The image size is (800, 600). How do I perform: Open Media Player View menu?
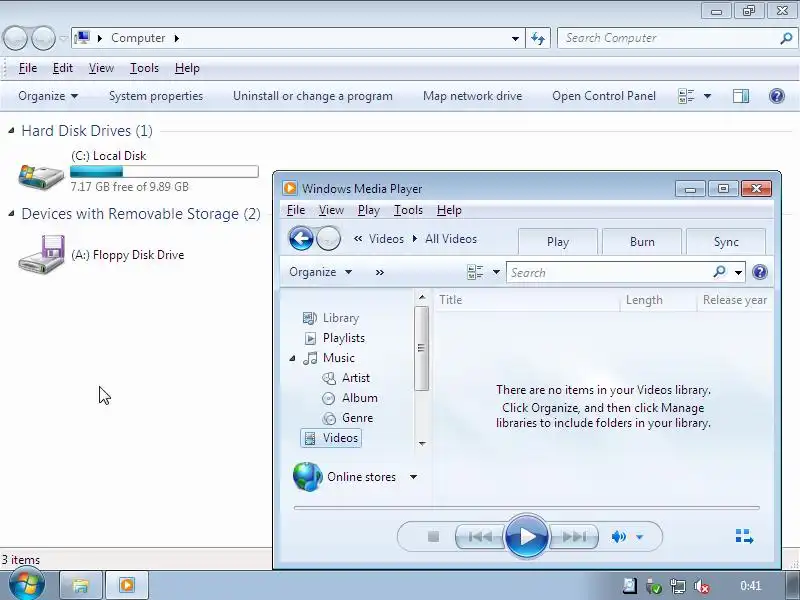(331, 210)
